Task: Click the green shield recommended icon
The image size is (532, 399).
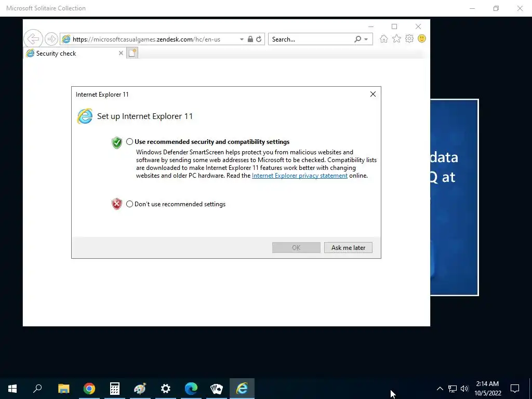Action: coord(117,142)
